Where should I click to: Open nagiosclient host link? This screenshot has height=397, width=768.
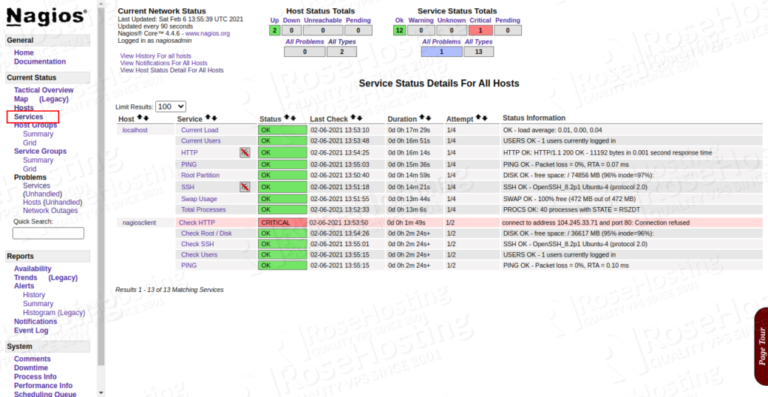(x=139, y=223)
